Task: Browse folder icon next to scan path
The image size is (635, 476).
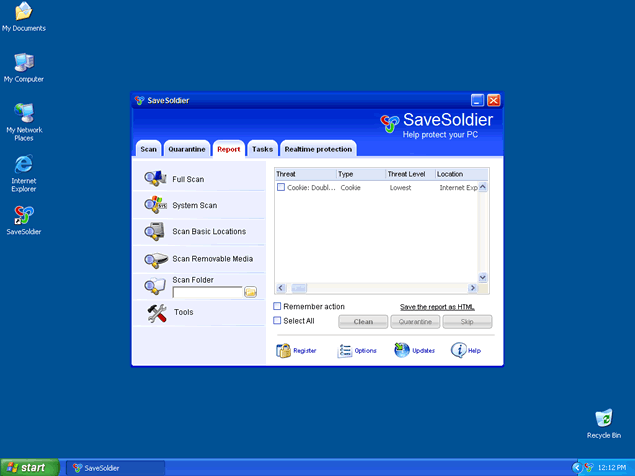Action: click(x=251, y=293)
